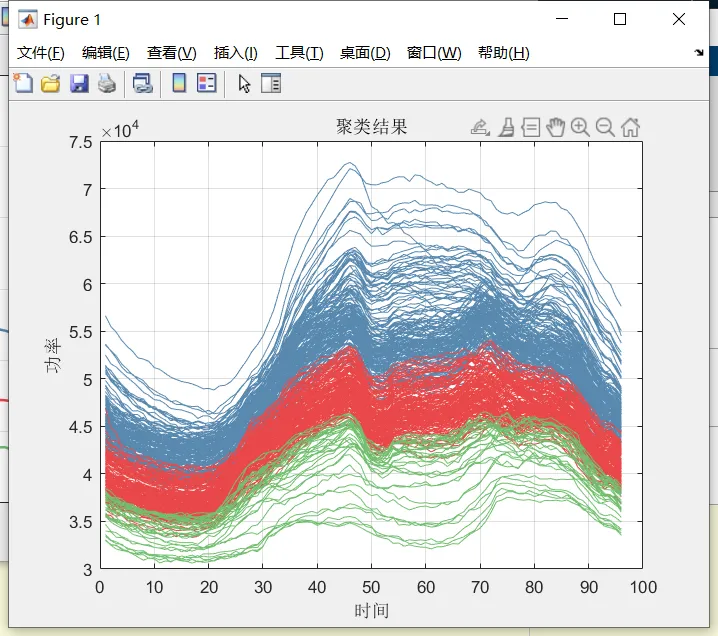718x636 pixels.
Task: Click the x-axis tick label 50
Action: [371, 587]
